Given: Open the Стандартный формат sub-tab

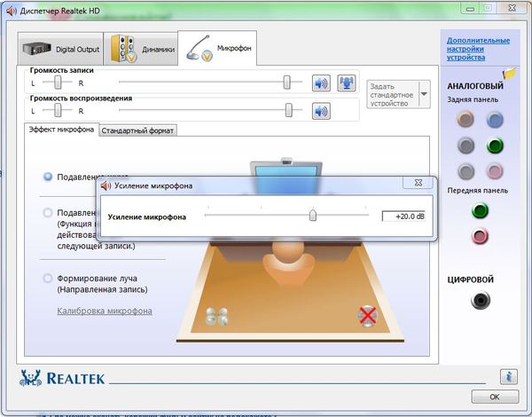Looking at the screenshot, I should (137, 130).
